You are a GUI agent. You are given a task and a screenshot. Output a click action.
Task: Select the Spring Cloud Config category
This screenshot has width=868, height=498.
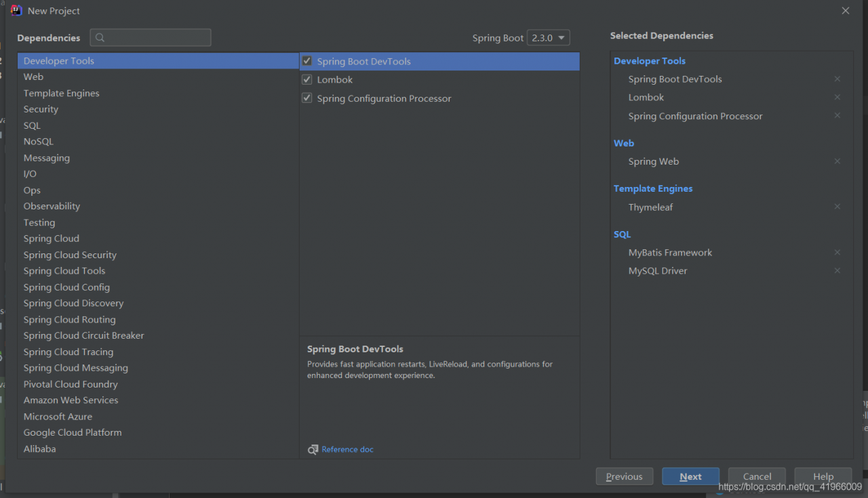coord(158,287)
